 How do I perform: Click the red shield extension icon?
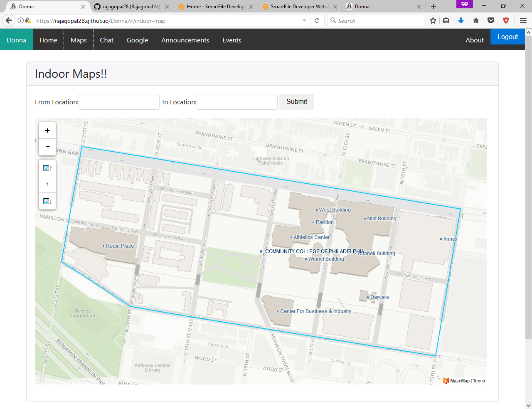(506, 20)
